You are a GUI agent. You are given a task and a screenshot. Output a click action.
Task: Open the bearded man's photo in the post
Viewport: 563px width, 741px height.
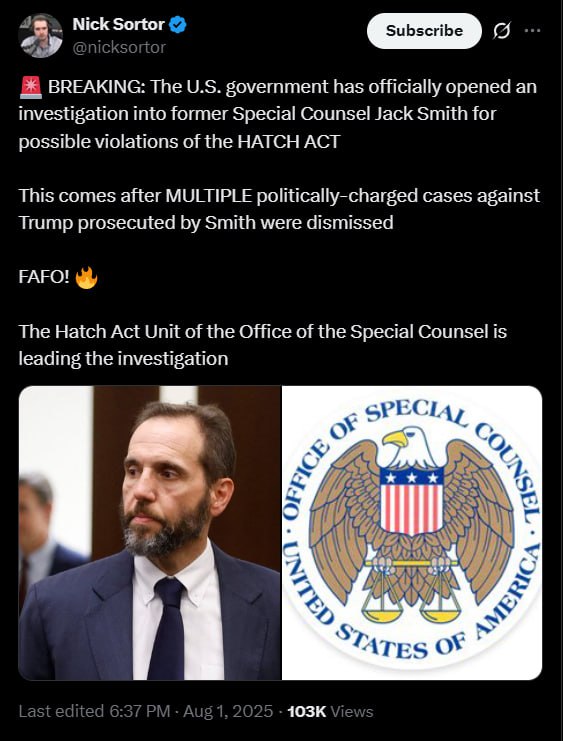point(150,533)
